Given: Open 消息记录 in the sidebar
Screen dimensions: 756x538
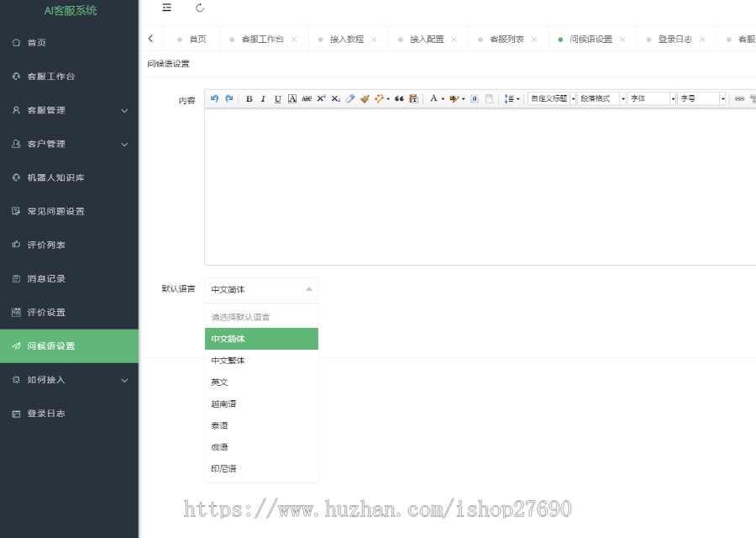Looking at the screenshot, I should [x=70, y=279].
